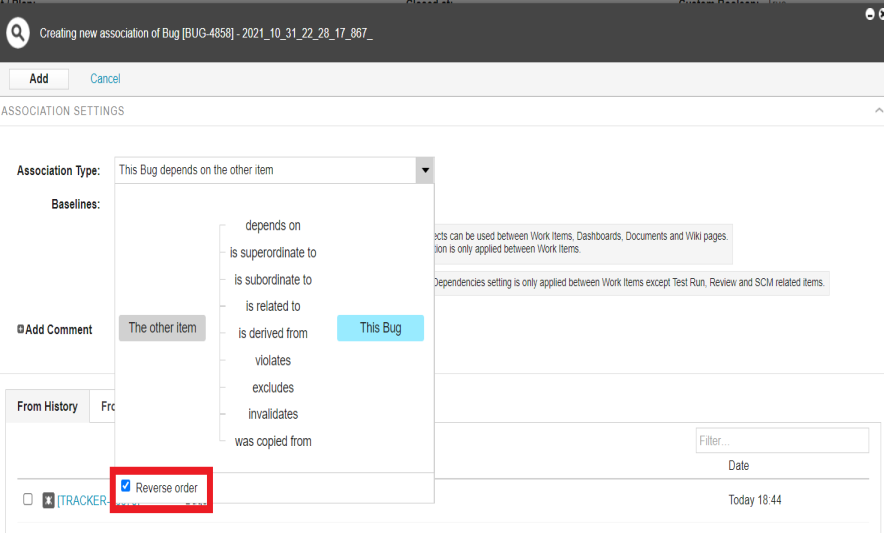Select 'is superordinate to' relation
The height and width of the screenshot is (533, 884).
tap(273, 253)
